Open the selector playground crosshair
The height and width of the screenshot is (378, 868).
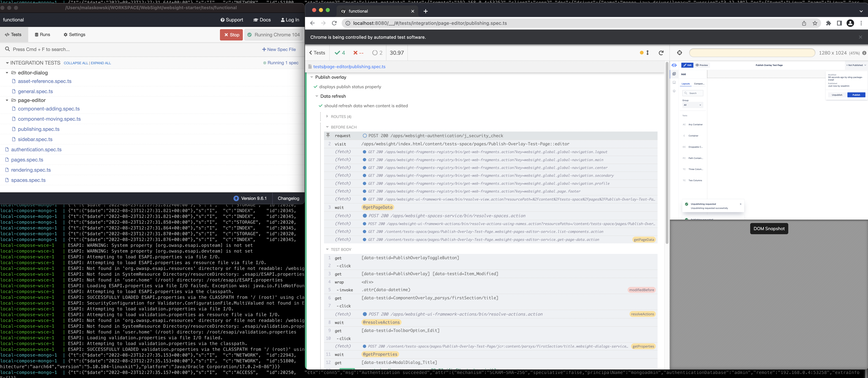679,53
